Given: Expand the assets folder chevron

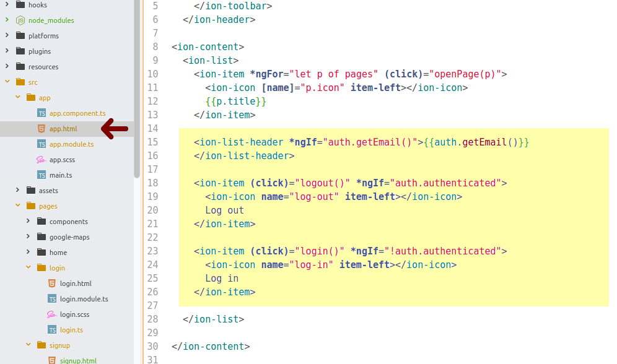Looking at the screenshot, I should point(18,190).
